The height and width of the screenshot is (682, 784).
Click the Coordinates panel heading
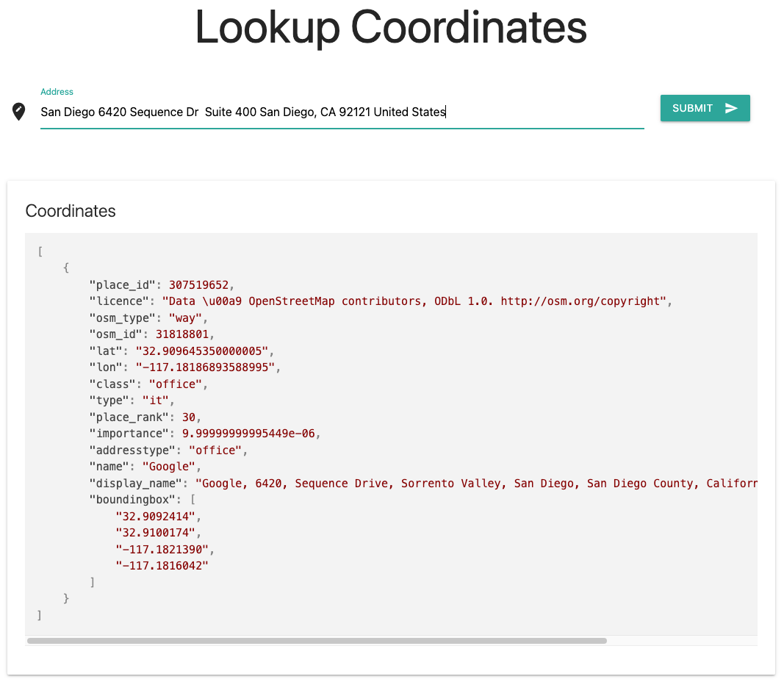click(71, 211)
